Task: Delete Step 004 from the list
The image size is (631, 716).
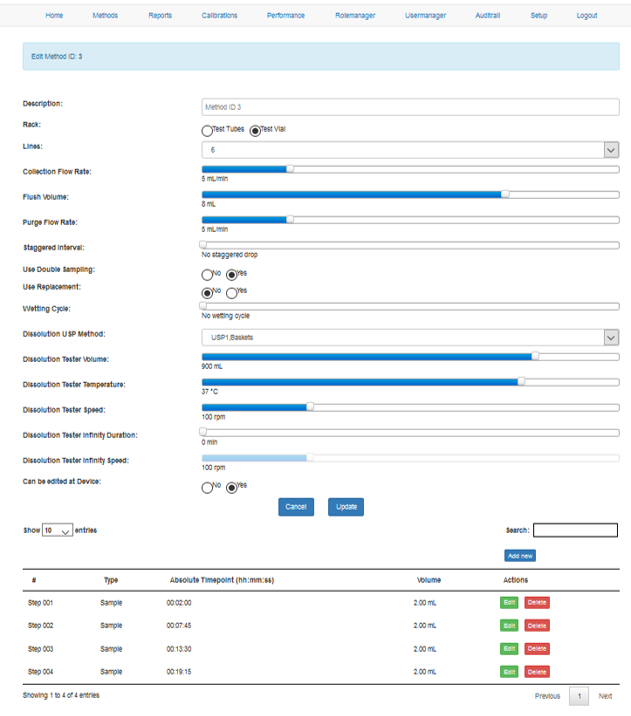Action: click(x=537, y=672)
